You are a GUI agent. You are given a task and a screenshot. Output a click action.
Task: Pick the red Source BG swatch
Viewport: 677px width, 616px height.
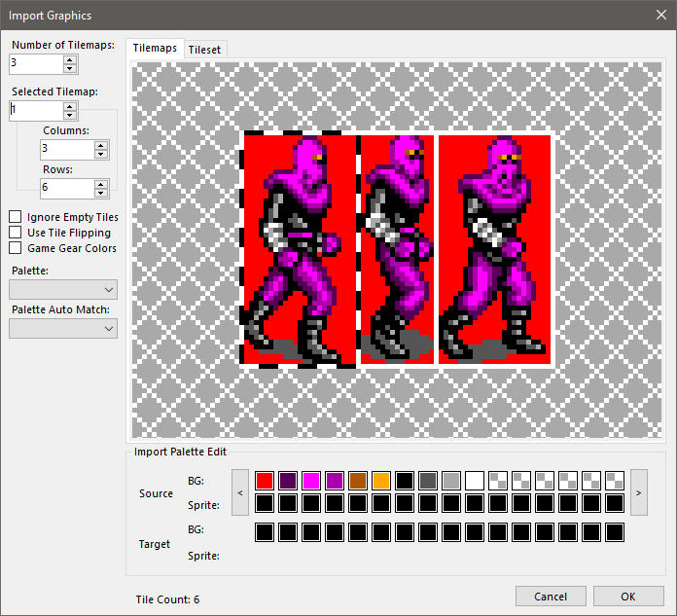(265, 481)
